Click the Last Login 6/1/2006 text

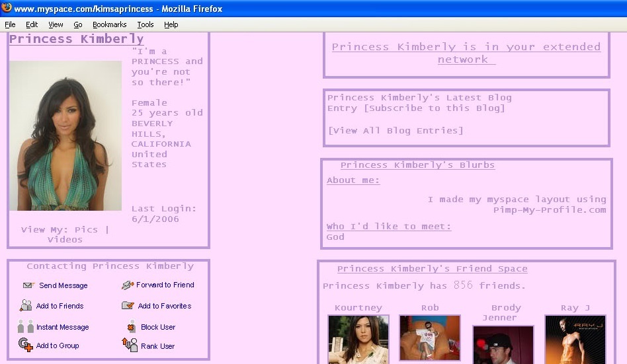click(x=164, y=214)
